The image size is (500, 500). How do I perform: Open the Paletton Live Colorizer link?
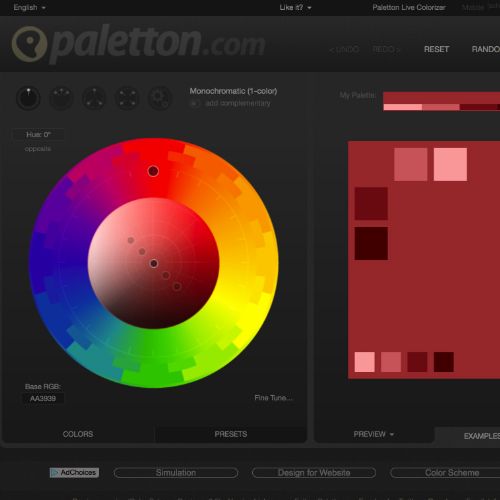[409, 7]
